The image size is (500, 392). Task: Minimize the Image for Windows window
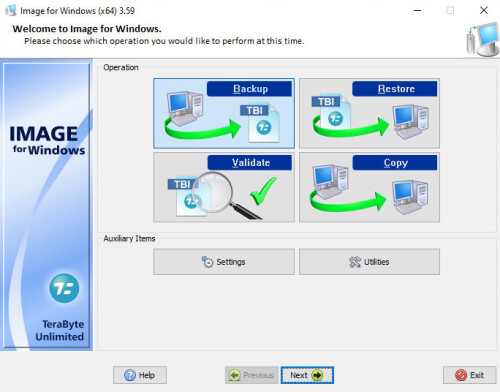point(417,11)
